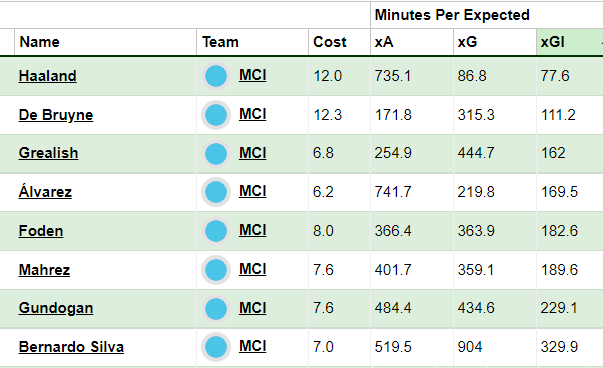Viewport: 603px width, 368px height.
Task: Click the team badge icon in De Bruyne's row
Action: click(216, 115)
